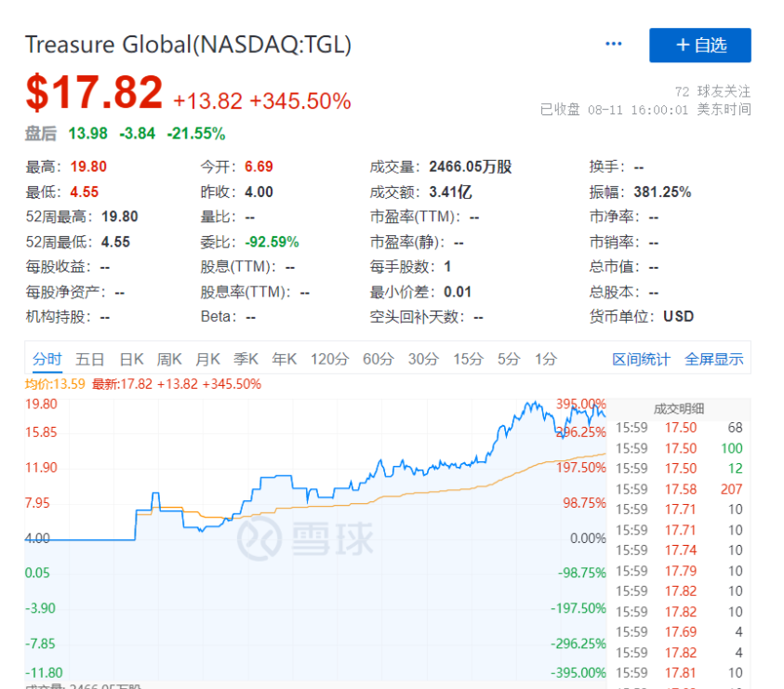Click the 成交量 value 2466.05万股

(471, 166)
